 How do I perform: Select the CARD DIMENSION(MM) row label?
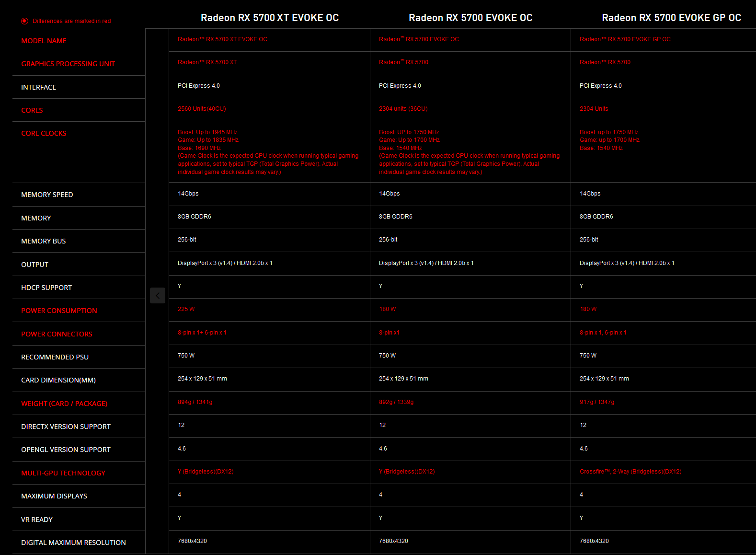click(x=58, y=380)
